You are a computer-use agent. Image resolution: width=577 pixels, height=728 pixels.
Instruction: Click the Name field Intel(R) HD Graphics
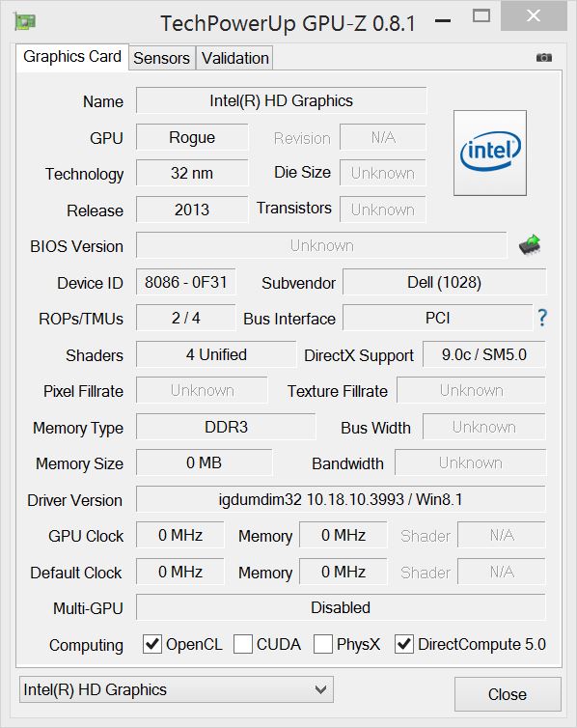(x=281, y=100)
